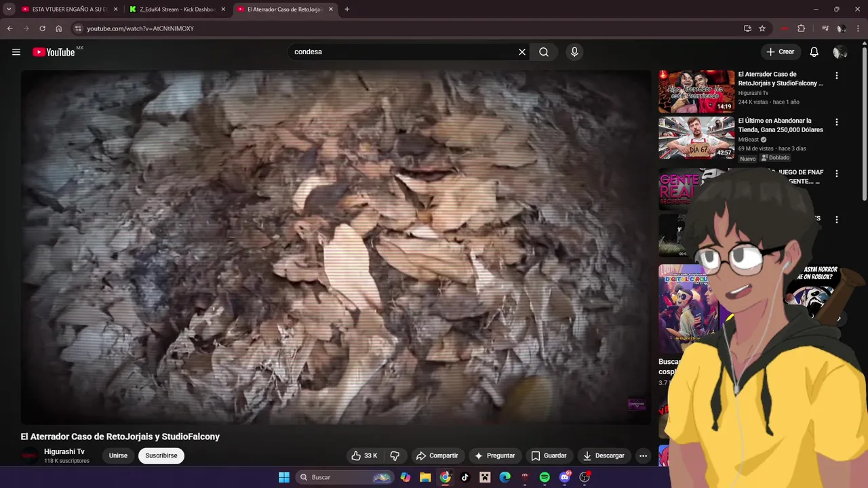Bookmark this page with the star

[x=762, y=28]
